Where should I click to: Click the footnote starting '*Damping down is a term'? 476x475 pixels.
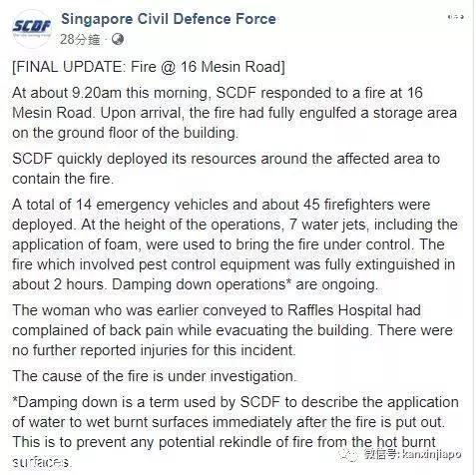coord(236,431)
